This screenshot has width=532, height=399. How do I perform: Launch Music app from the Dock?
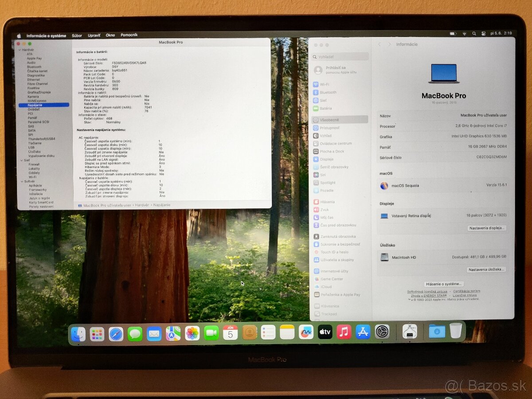(344, 332)
